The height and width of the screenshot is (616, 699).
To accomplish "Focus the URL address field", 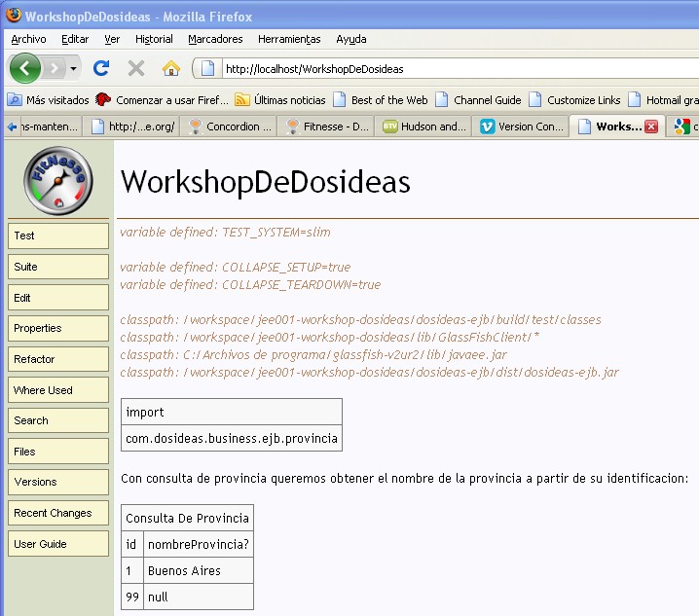I will tap(460, 69).
